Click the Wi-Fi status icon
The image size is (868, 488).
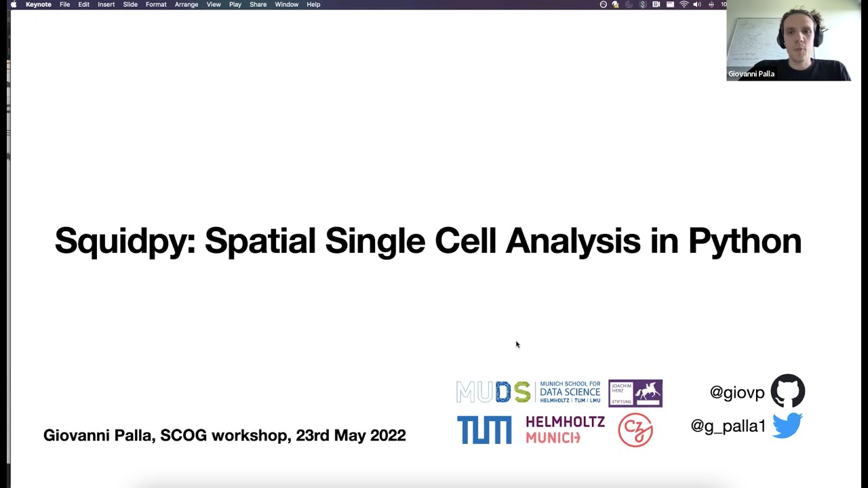tap(684, 4)
